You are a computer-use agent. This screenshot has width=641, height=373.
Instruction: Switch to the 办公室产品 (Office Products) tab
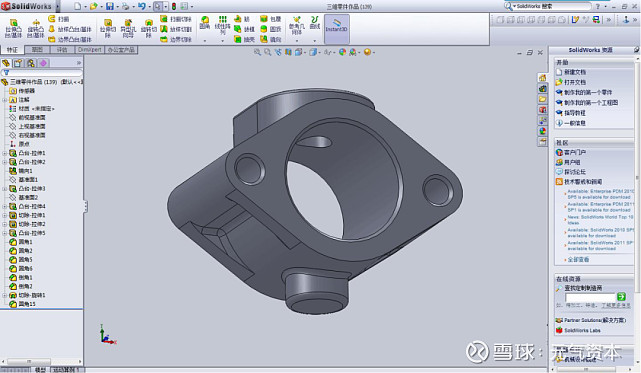(x=121, y=50)
